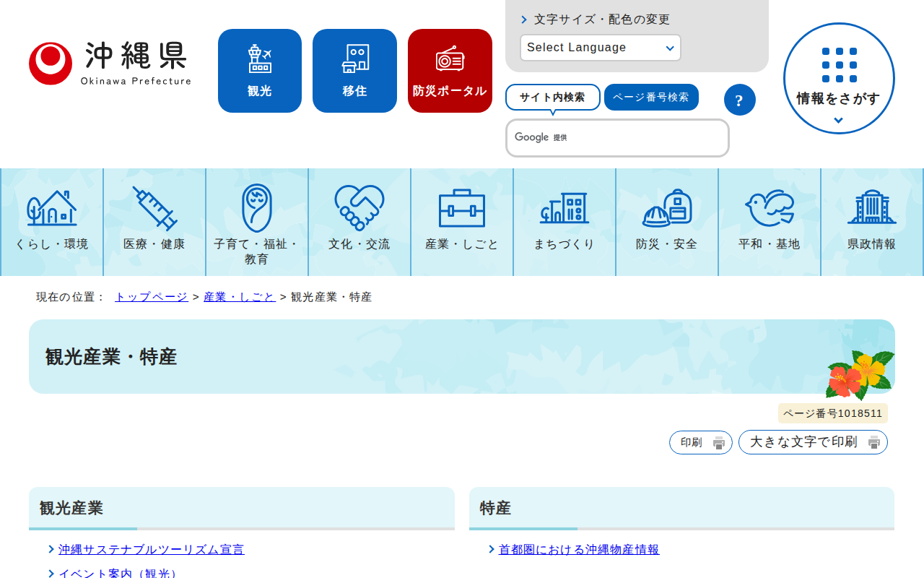Viewport: 924px width, 578px height.
Task: Open 首都圏における沖縄物産情報 link
Action: (x=579, y=550)
